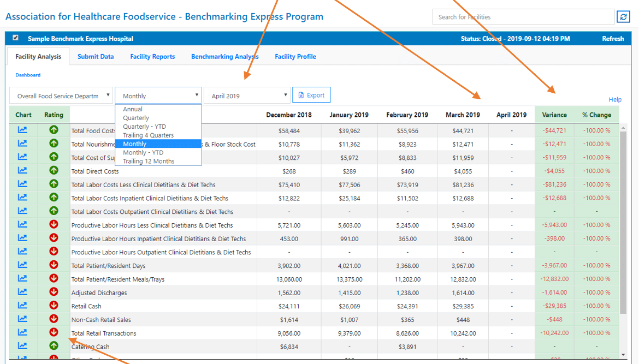Viewport: 639px width, 364px height.
Task: Open chart for Retail Cash row
Action: click(x=22, y=306)
